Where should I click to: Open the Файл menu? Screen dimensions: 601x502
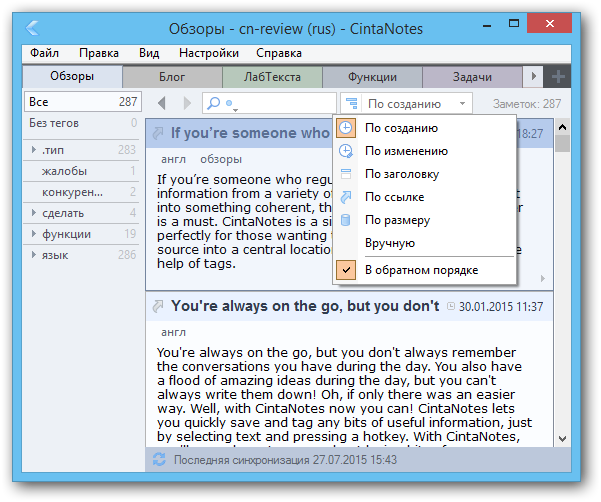(44, 53)
